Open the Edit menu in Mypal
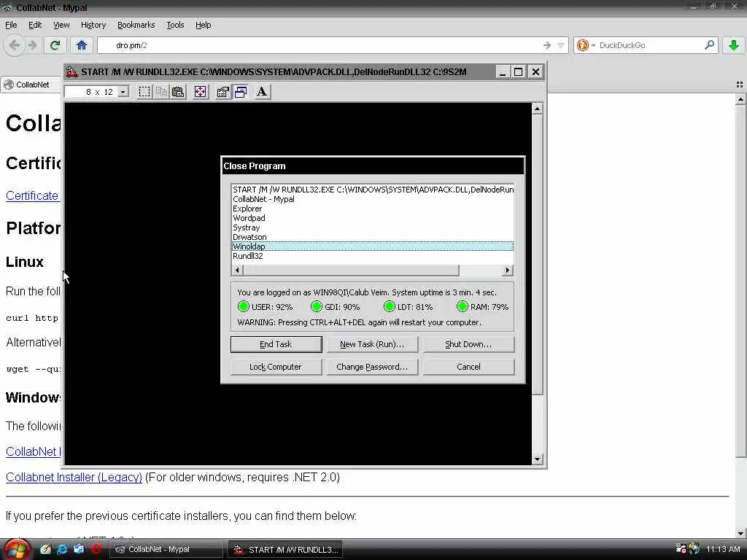This screenshot has height=560, width=747. 35,25
